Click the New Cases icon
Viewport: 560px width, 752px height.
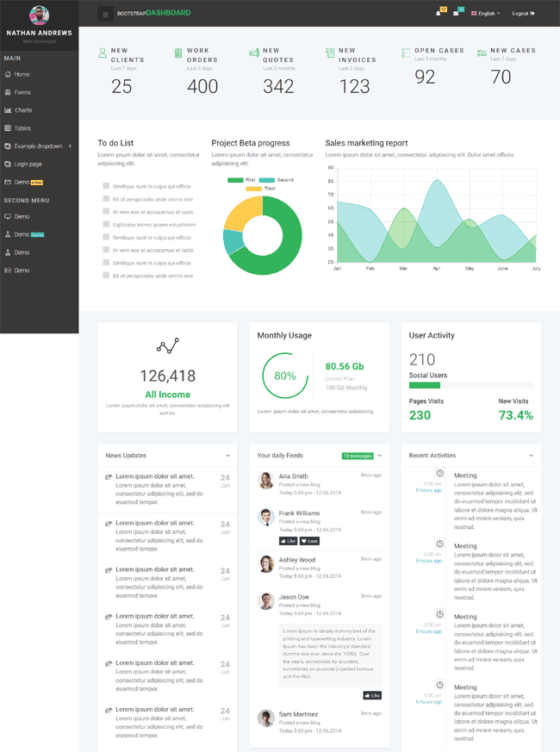(x=482, y=53)
